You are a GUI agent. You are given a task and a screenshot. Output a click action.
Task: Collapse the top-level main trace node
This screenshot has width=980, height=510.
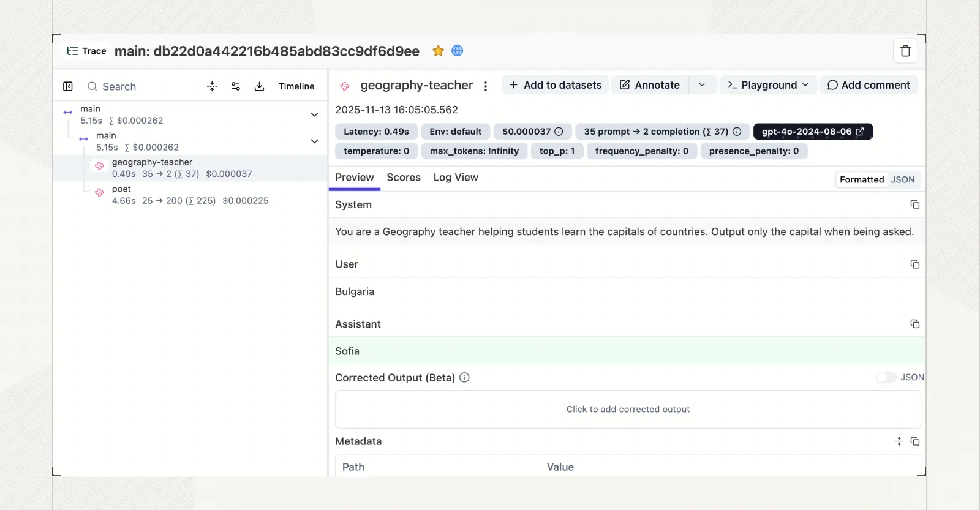click(x=314, y=114)
